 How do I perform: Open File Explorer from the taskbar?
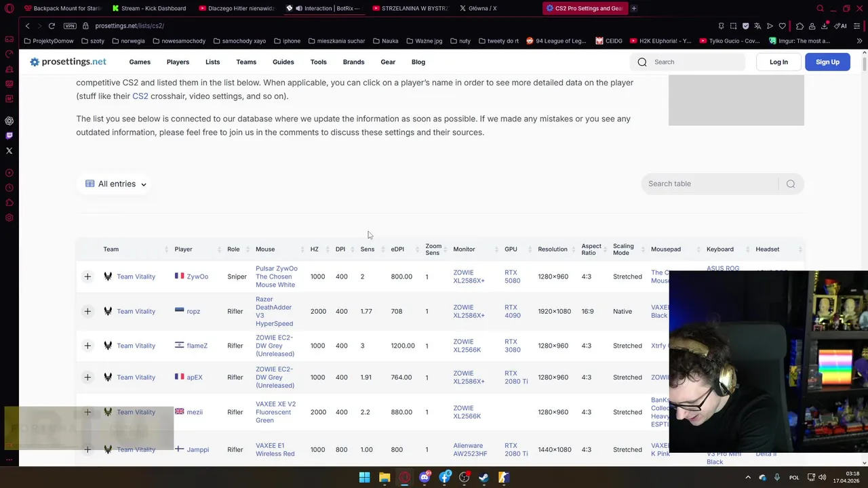pos(384,477)
